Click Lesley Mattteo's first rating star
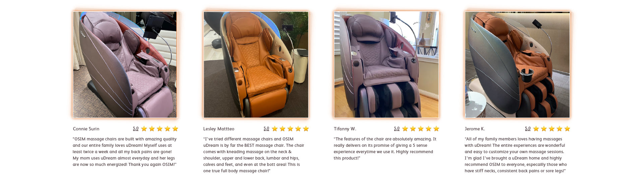 tap(275, 129)
